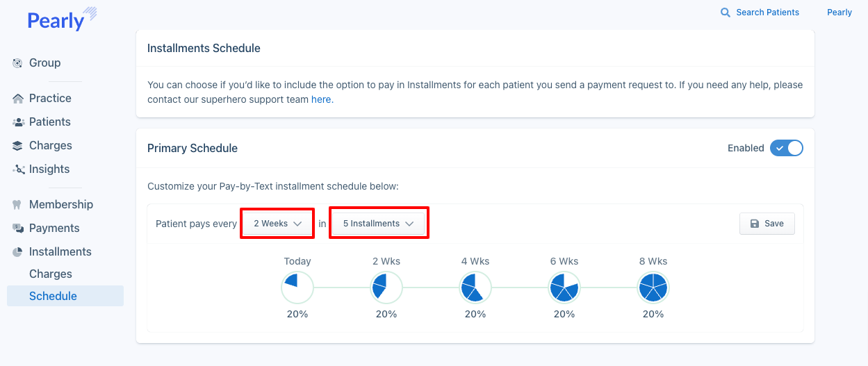Image resolution: width=868 pixels, height=366 pixels.
Task: Save the installment schedule
Action: [767, 224]
